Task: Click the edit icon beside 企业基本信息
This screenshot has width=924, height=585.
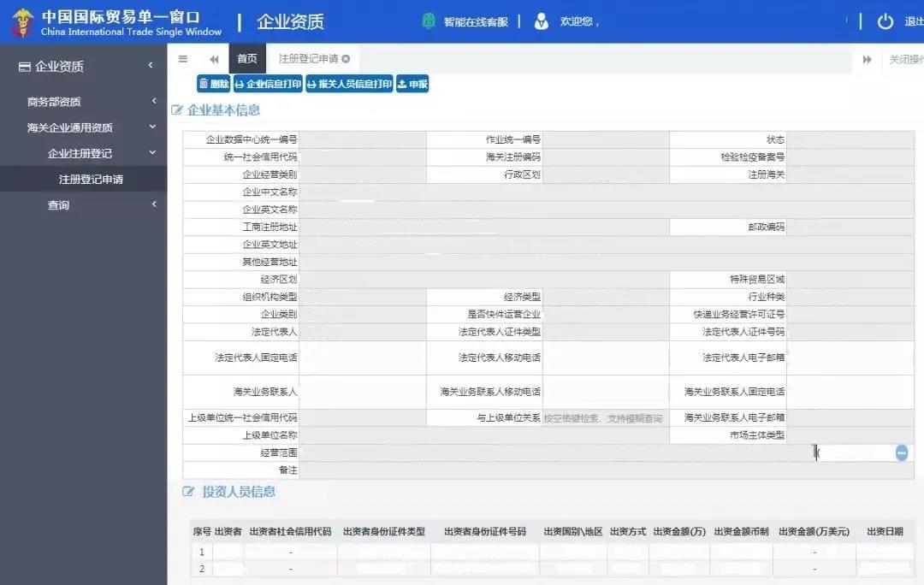Action: (178, 109)
